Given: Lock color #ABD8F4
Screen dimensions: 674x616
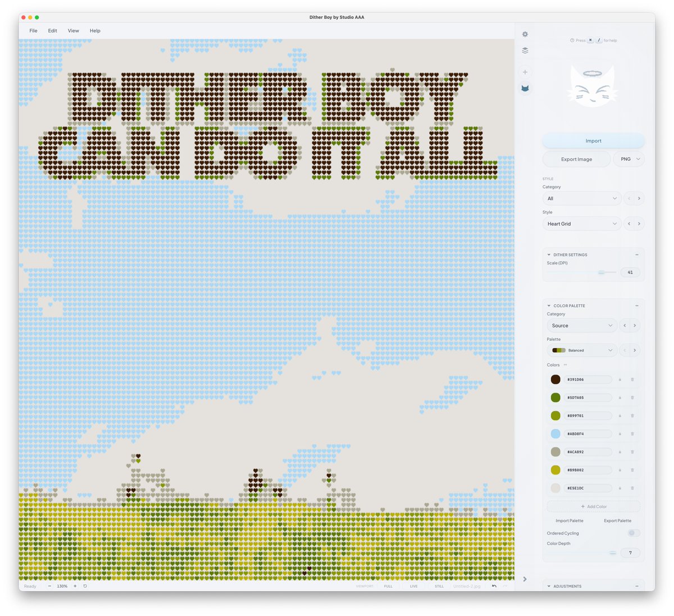Looking at the screenshot, I should coord(620,434).
